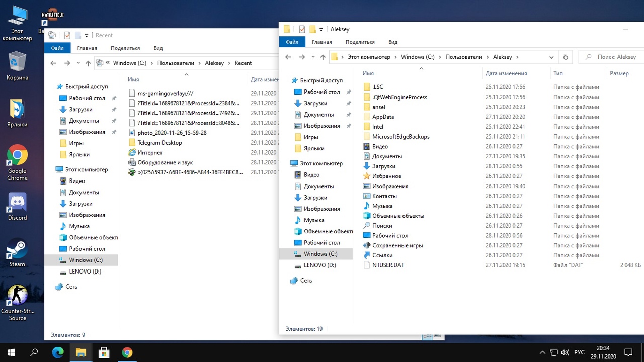
Task: Select Telegram Desktop in Recent window
Action: (x=159, y=142)
